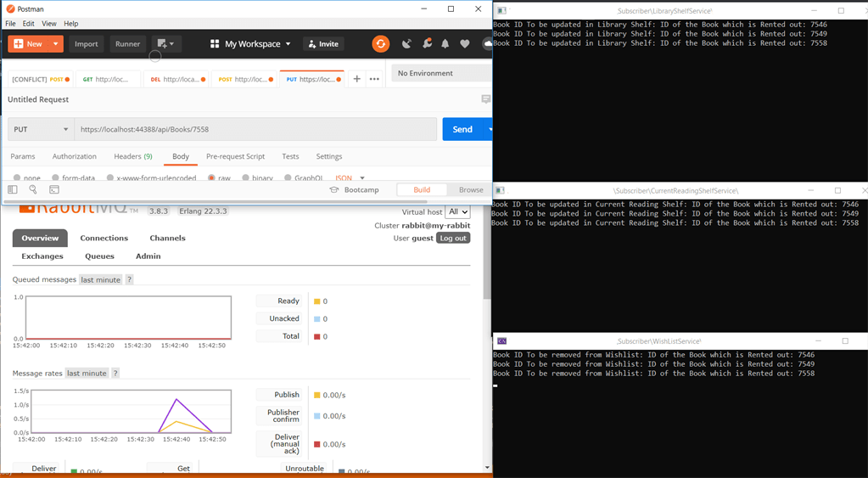
Task: Select the none body type radio
Action: click(x=17, y=177)
